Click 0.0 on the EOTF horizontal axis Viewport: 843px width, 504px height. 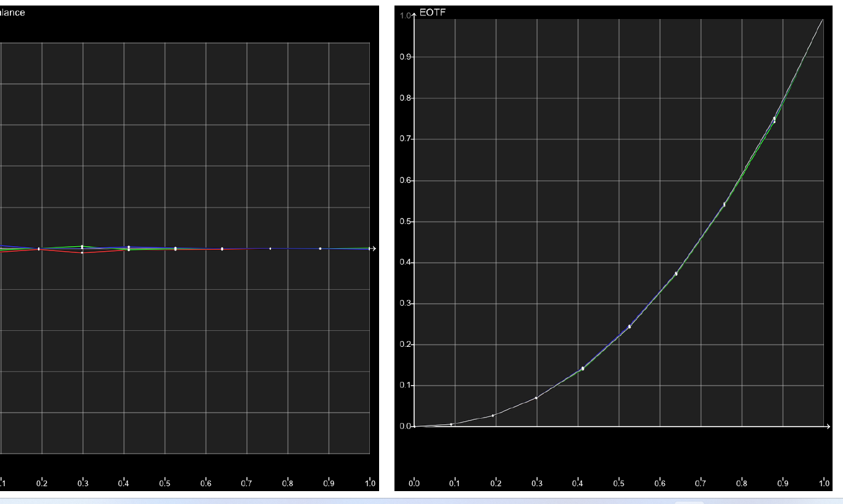click(x=414, y=483)
